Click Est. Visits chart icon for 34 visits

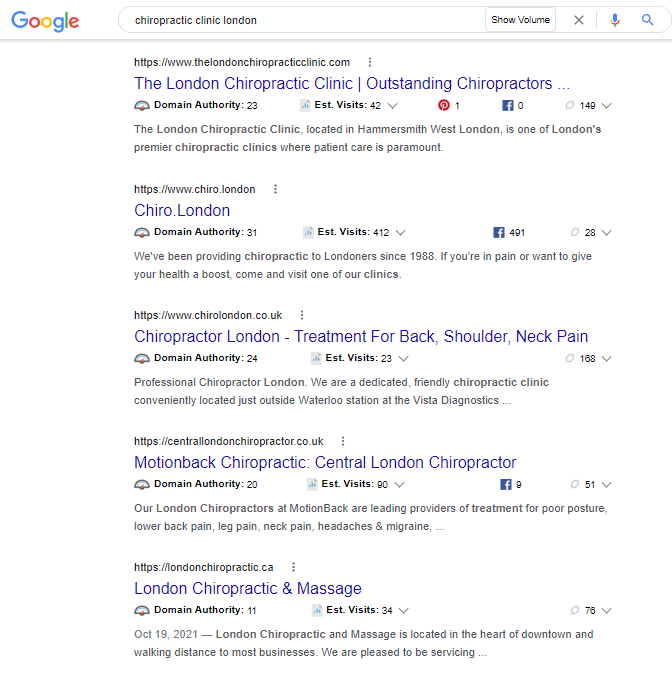(317, 610)
